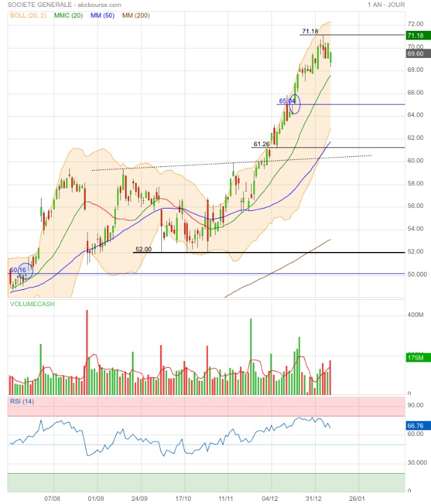431x504 pixels.
Task: Click the VOLUMECASH panel label
Action: click(32, 304)
